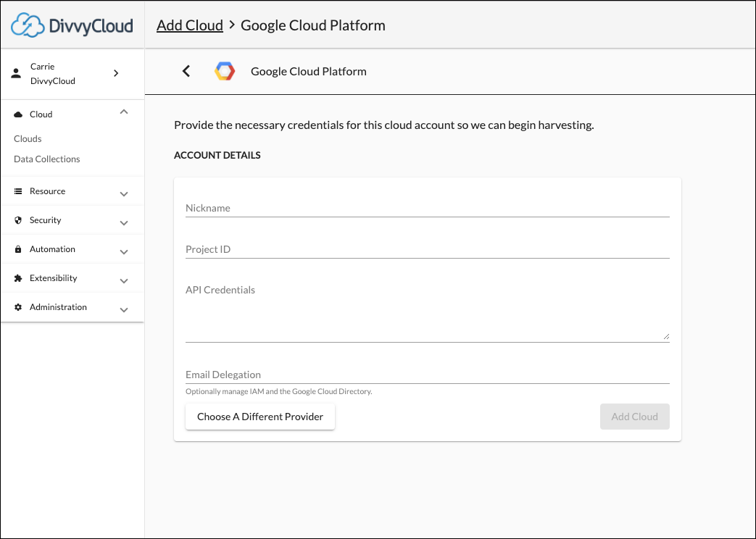Click the DivvyCloud logo
The width and height of the screenshot is (756, 539).
tap(72, 26)
